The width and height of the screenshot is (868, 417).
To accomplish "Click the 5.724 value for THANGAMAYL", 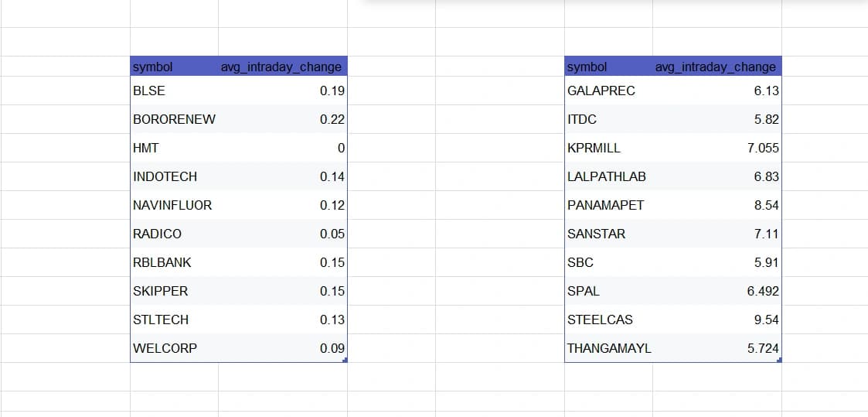I will point(717,348).
